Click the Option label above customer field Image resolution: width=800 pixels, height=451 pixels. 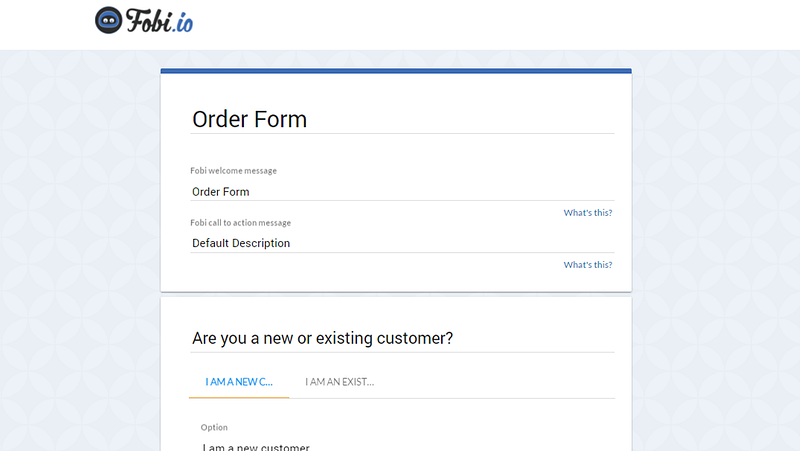(x=214, y=428)
